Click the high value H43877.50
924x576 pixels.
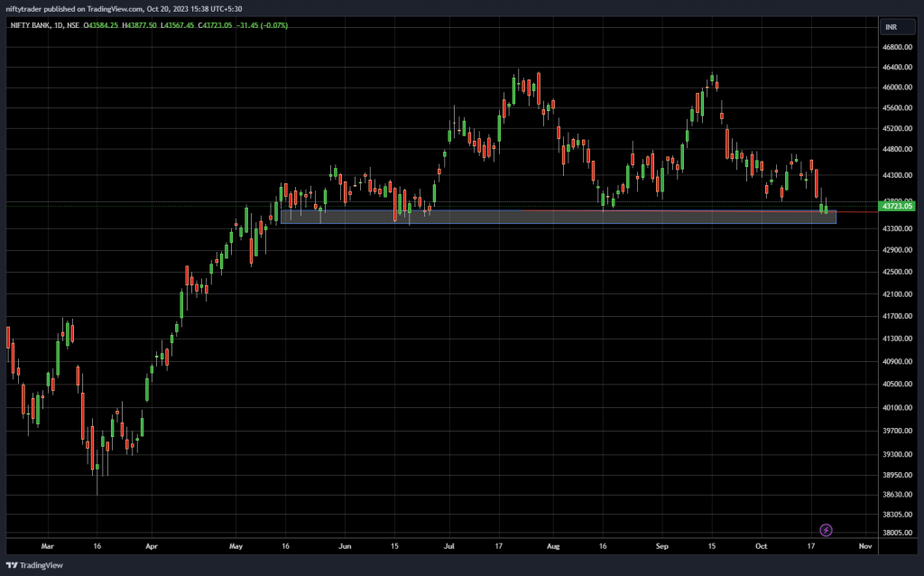click(139, 25)
